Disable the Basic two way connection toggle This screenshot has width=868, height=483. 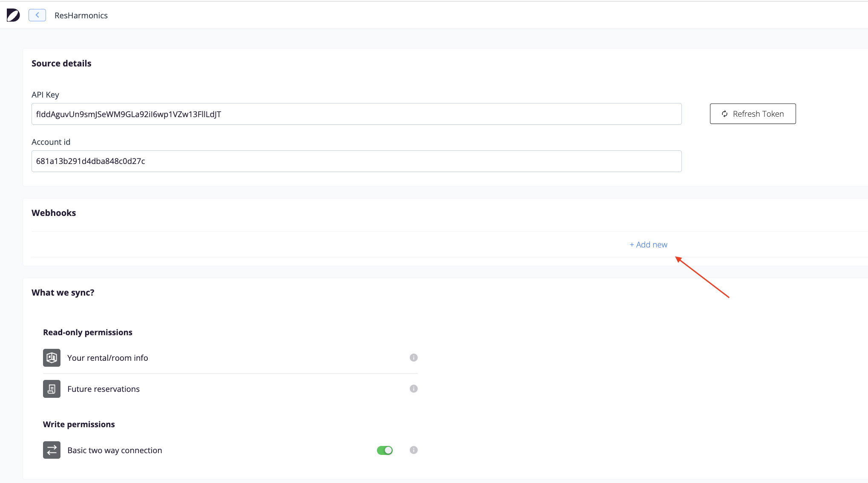(x=385, y=450)
